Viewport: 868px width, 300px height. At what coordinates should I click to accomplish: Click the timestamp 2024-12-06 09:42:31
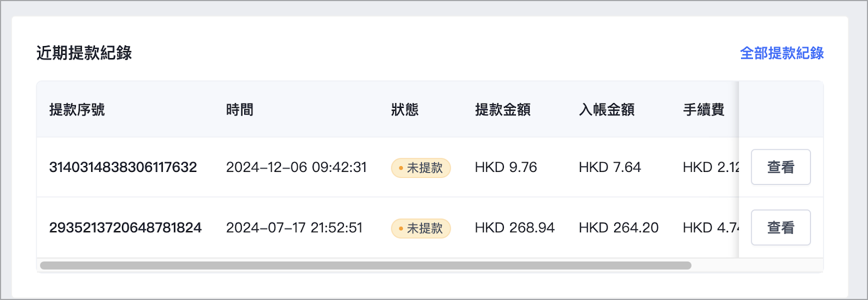pos(297,167)
